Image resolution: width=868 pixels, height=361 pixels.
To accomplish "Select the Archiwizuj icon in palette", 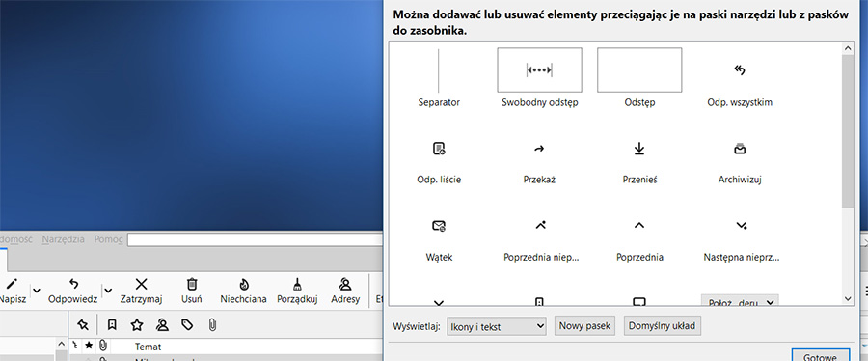I will coord(740,149).
